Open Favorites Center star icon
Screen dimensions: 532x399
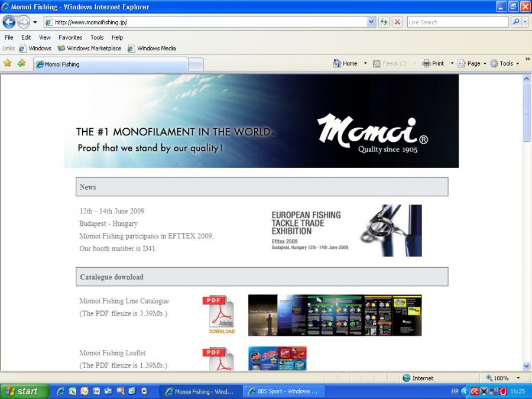point(8,63)
